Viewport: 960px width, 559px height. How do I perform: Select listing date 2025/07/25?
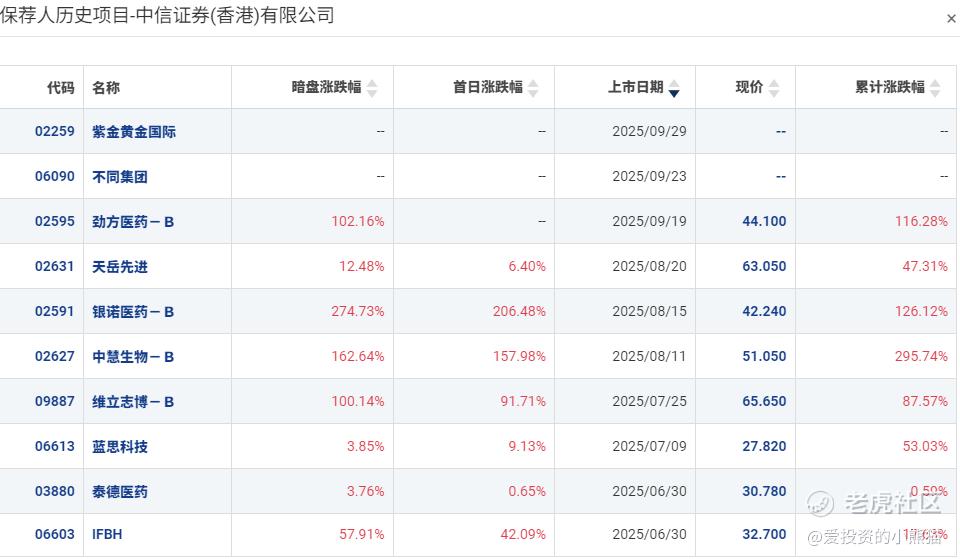pyautogui.click(x=649, y=401)
